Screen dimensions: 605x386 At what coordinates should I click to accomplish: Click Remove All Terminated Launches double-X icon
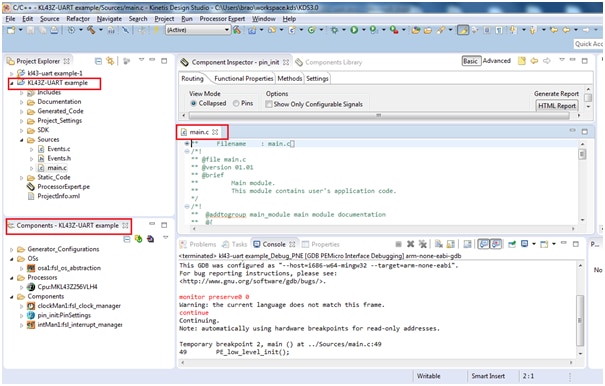[x=422, y=244]
